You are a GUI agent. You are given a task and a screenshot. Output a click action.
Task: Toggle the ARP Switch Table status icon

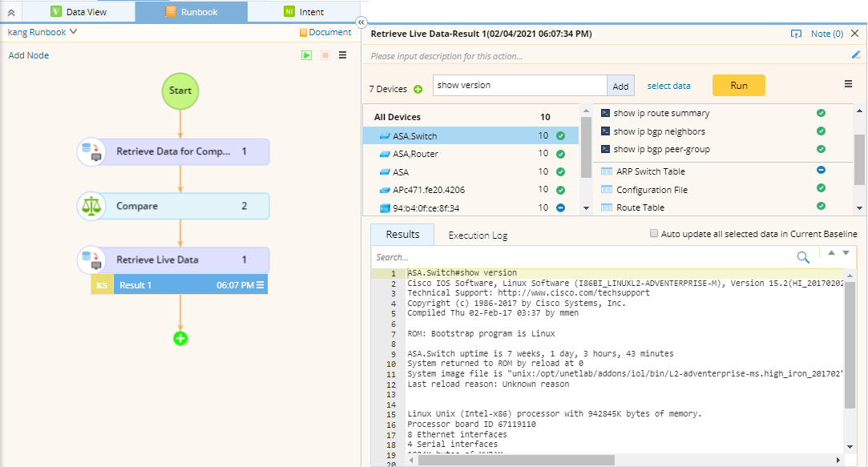point(821,170)
